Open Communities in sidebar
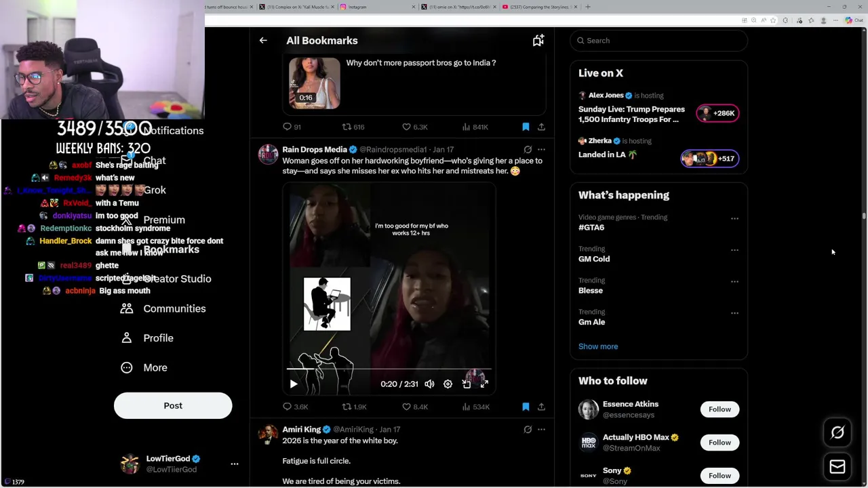868x488 pixels. point(163,308)
